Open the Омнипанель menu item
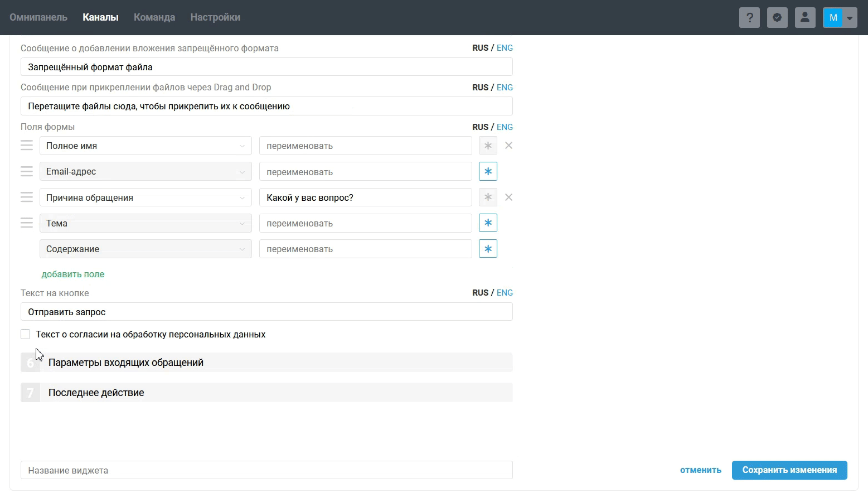This screenshot has height=502, width=868. coord(38,17)
